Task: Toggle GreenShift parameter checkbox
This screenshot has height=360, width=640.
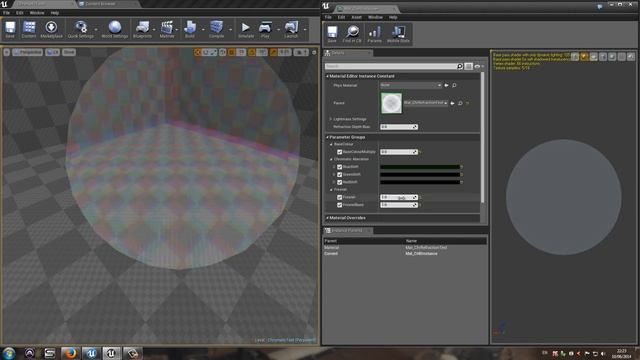Action: coord(340,175)
